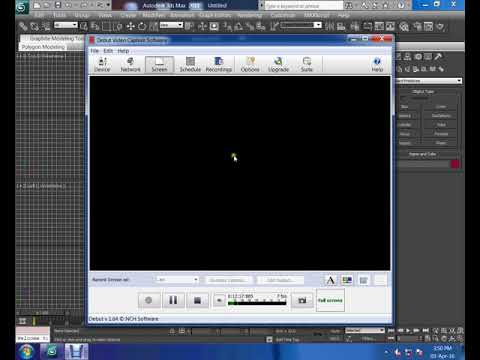Click the Material Editor icon in 3ds Max
480x360 pixels.
click(x=404, y=26)
